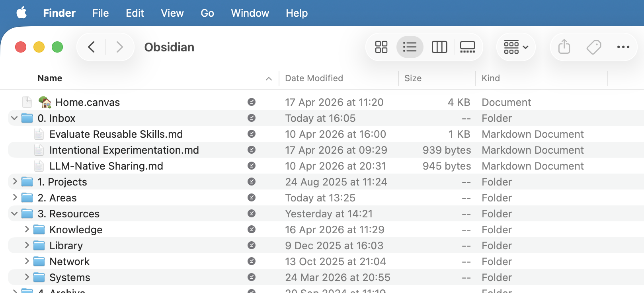The width and height of the screenshot is (644, 293).
Task: Sort by the Size column header
Action: (x=413, y=78)
